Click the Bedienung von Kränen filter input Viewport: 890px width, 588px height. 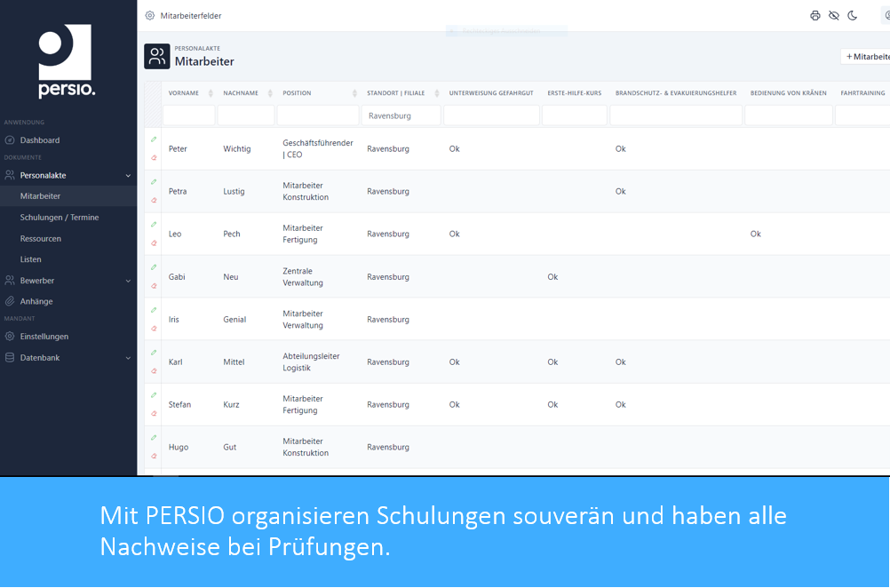(789, 115)
